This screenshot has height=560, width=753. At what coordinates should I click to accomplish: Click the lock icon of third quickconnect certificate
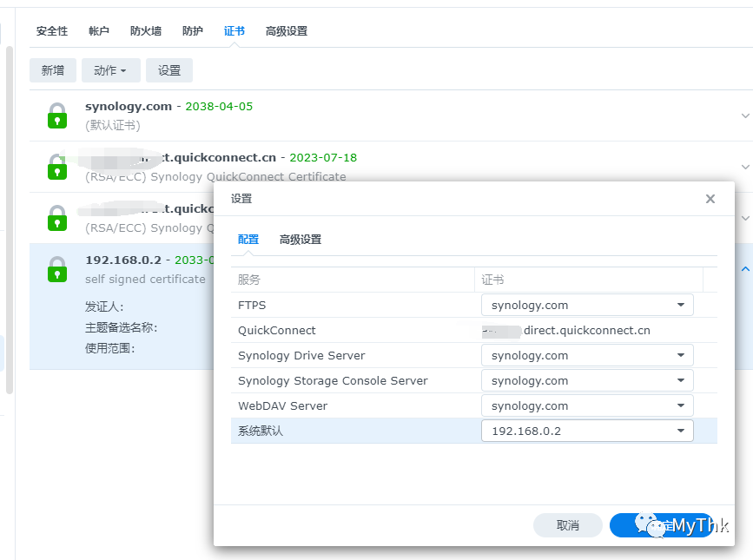pyautogui.click(x=57, y=218)
